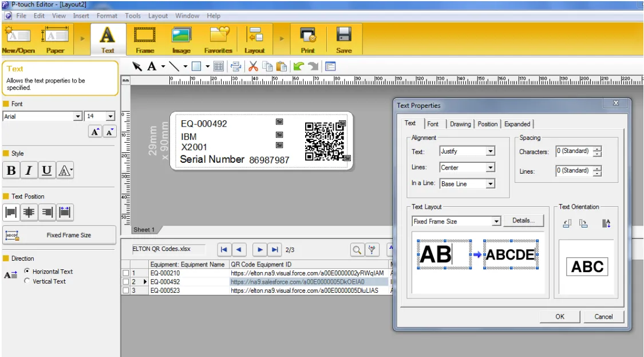644x357 pixels.
Task: Justify text in Text Position
Action: click(x=65, y=212)
